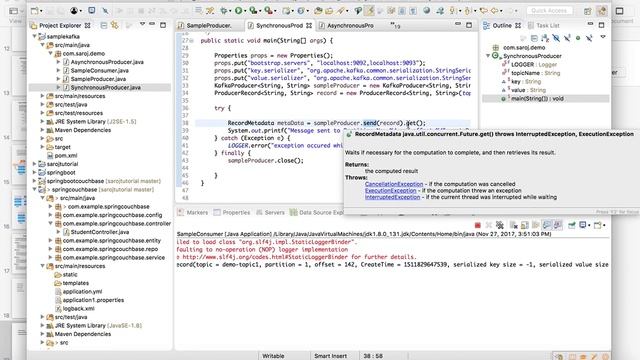640x360 pixels.
Task: Click Open Console icon in console toolbar
Action: (x=598, y=225)
